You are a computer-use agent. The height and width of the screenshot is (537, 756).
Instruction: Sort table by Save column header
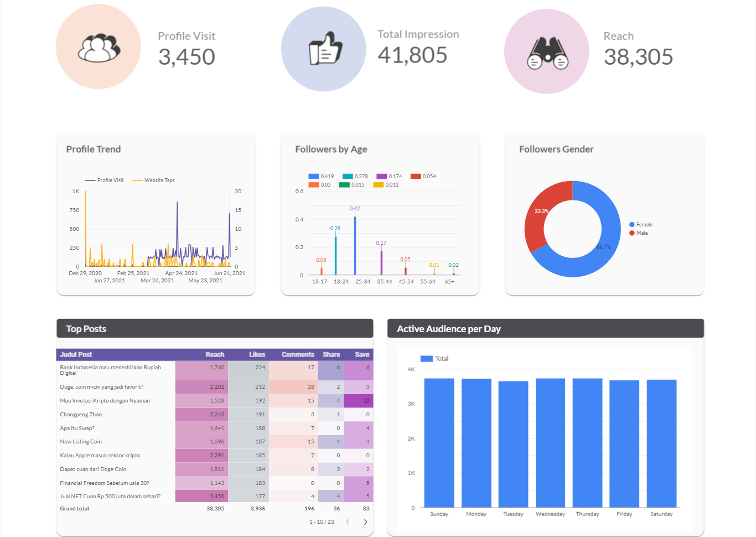click(362, 354)
